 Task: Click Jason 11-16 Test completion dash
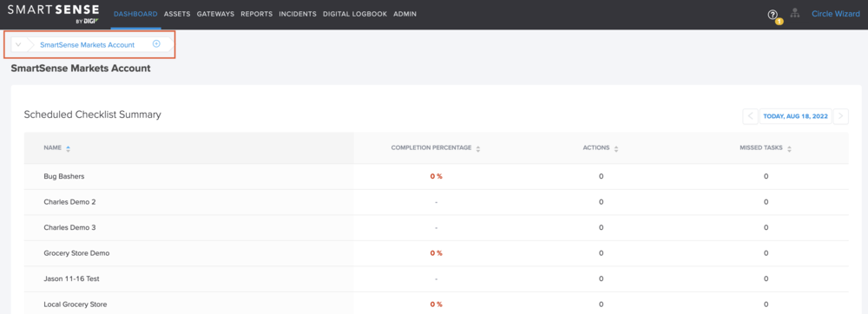437,278
